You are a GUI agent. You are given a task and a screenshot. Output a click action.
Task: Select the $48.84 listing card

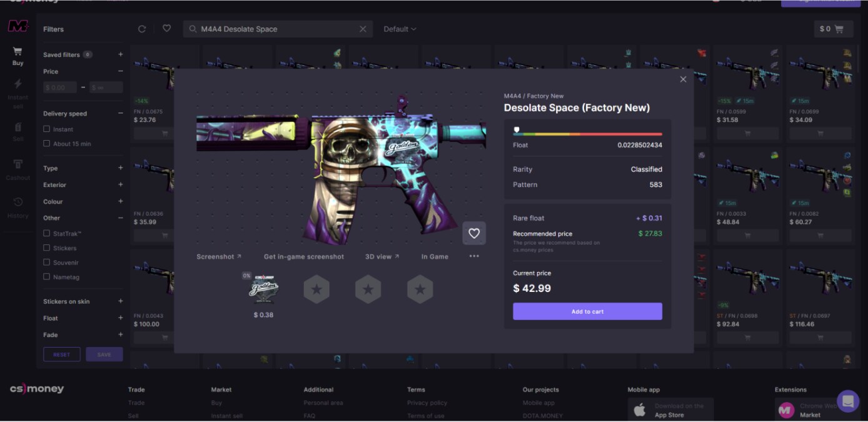pyautogui.click(x=747, y=198)
